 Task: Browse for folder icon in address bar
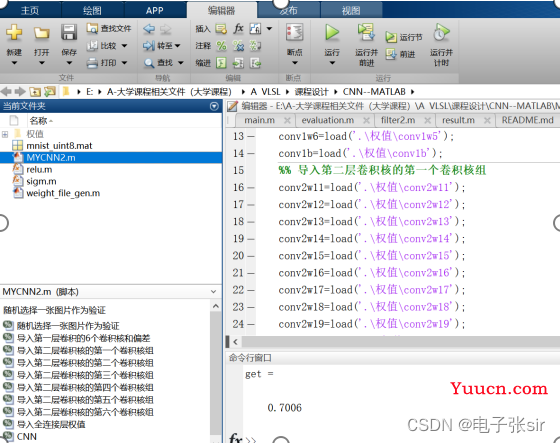50,92
